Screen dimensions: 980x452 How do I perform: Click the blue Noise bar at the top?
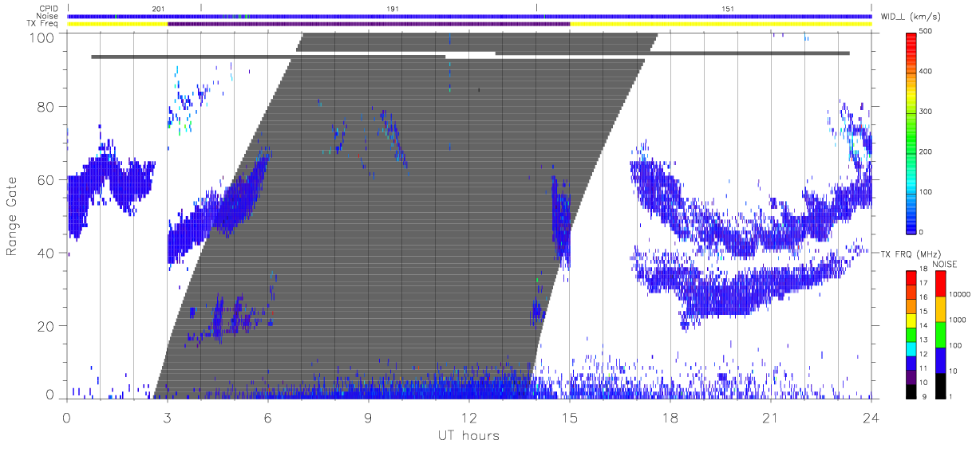[469, 16]
